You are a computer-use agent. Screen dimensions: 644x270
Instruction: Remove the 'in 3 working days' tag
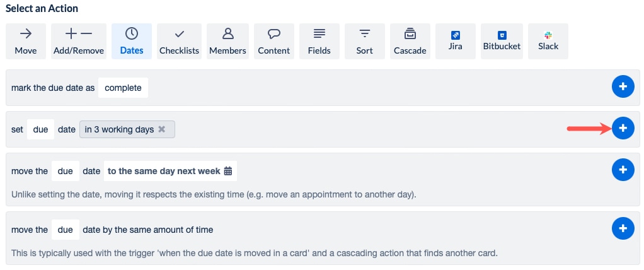tap(162, 129)
